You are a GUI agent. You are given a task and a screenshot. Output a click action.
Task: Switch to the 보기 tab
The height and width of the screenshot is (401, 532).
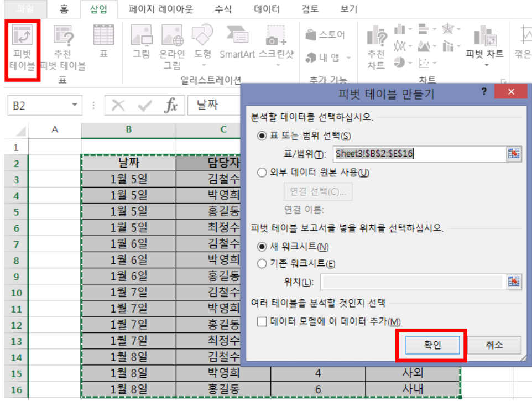349,9
